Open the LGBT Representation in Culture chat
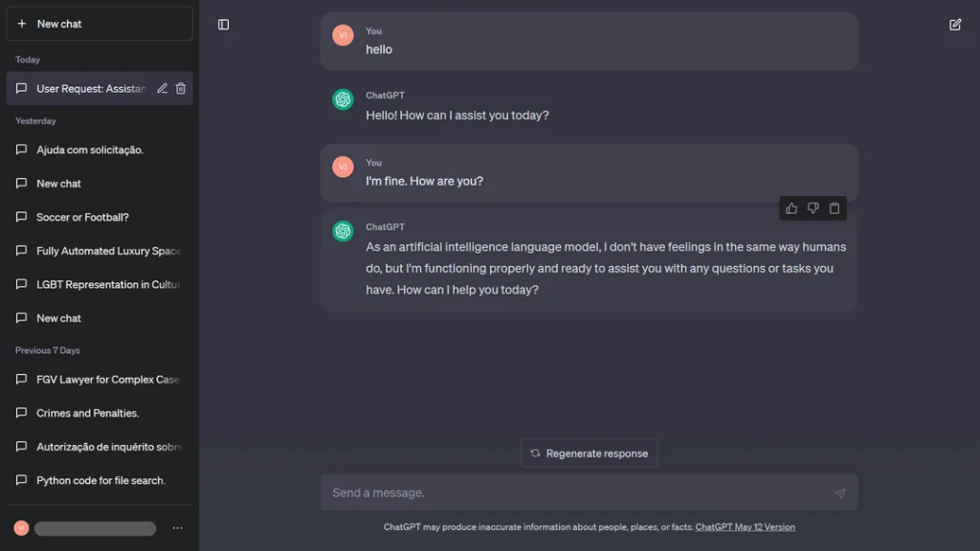This screenshot has height=551, width=980. [x=108, y=284]
